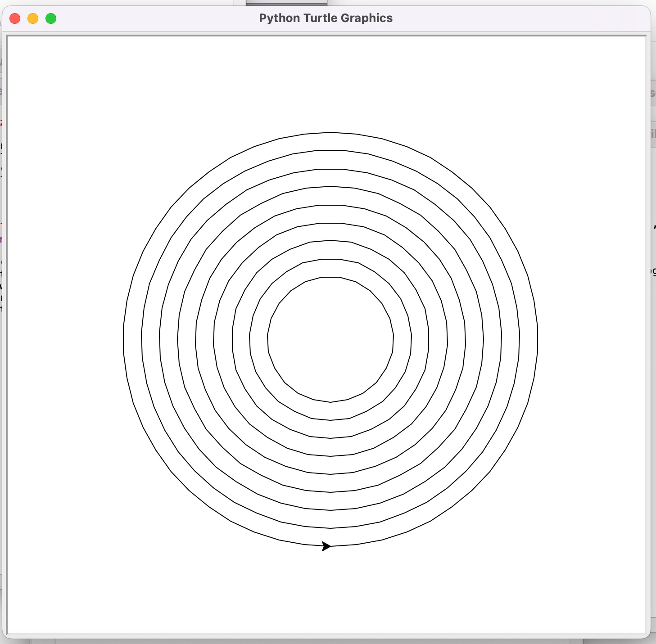Screen dimensions: 656x644
Task: Click the center of the innermost circle
Action: (330, 340)
